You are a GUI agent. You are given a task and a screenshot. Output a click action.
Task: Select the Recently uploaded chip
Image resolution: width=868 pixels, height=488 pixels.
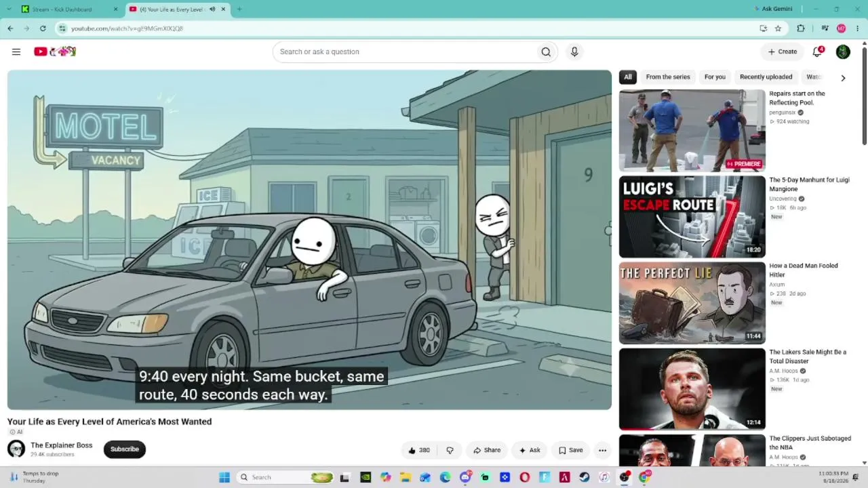pyautogui.click(x=766, y=77)
